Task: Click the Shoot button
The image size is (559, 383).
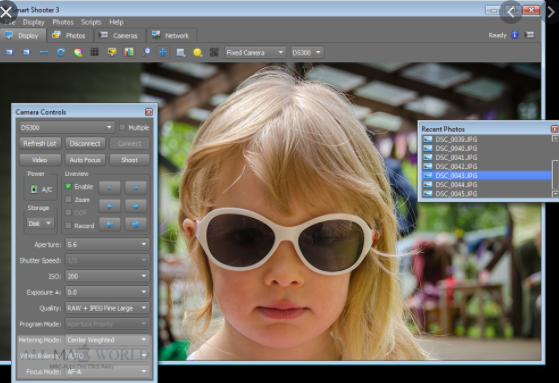Action: [129, 160]
